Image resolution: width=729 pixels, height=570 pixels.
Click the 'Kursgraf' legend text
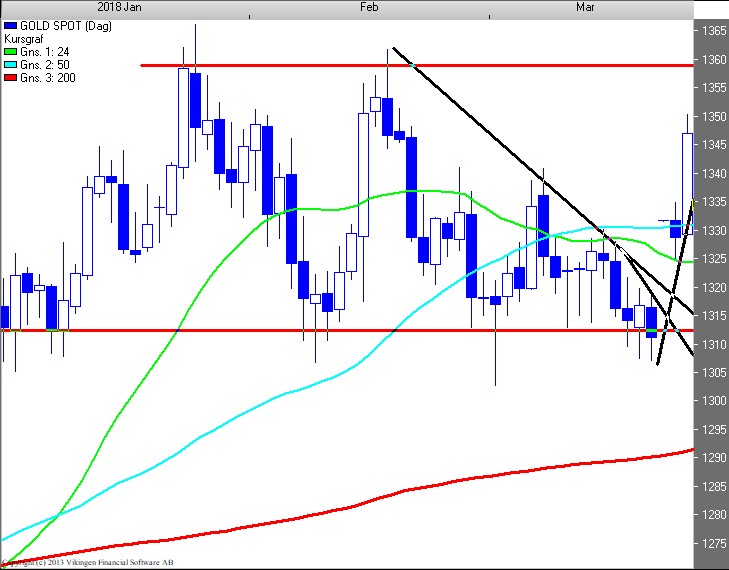23,39
